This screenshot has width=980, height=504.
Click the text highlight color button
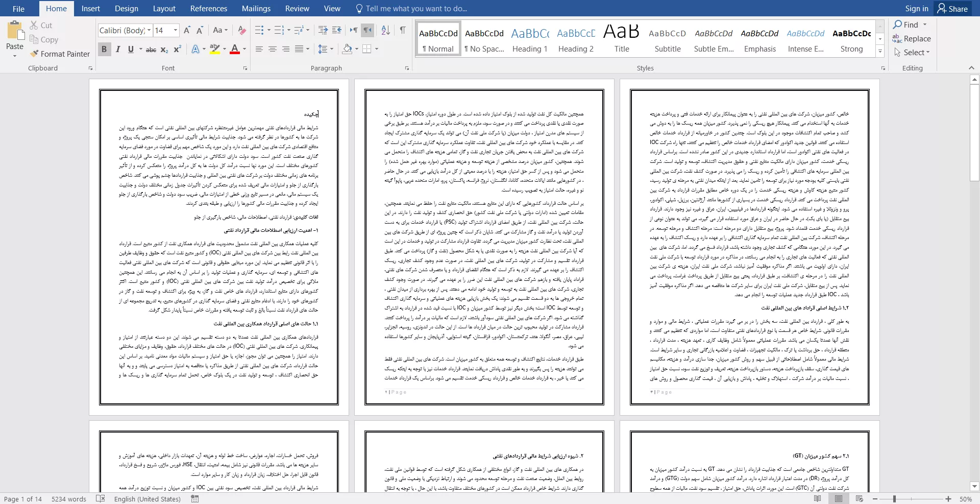(214, 49)
